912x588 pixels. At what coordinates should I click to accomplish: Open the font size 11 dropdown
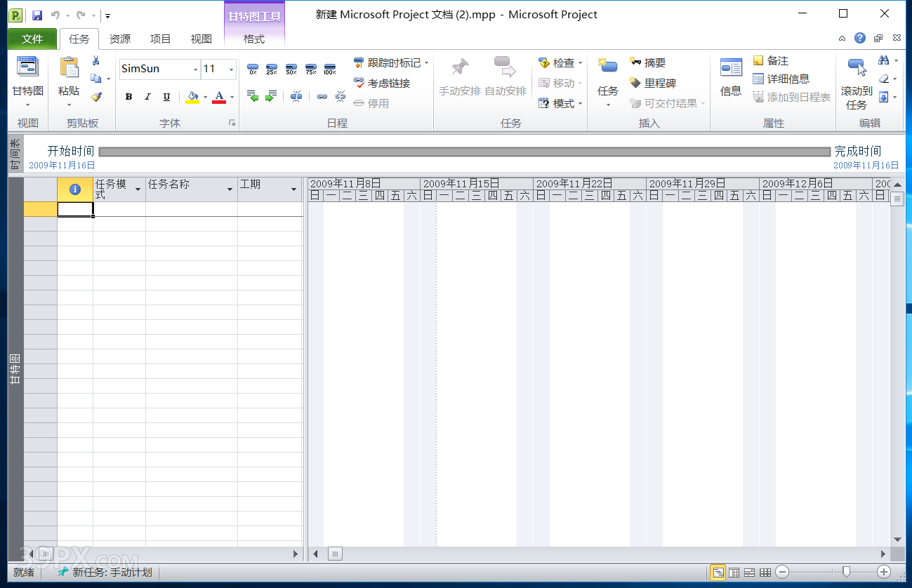[x=231, y=69]
